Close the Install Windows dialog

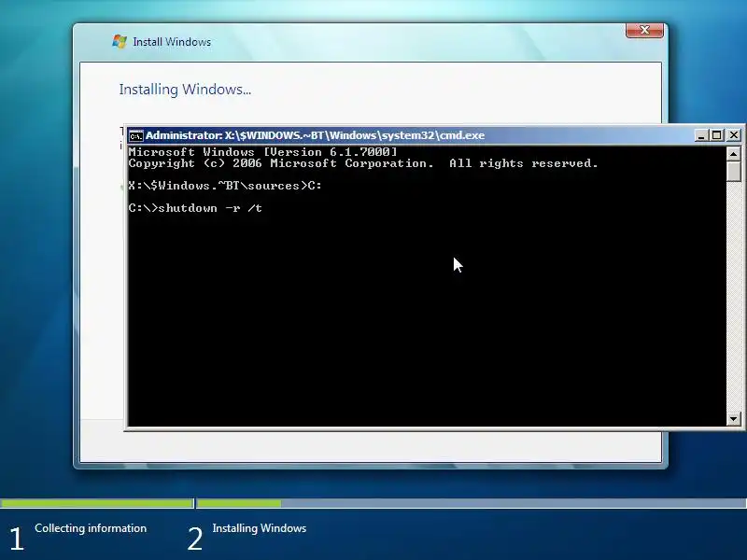tap(644, 30)
